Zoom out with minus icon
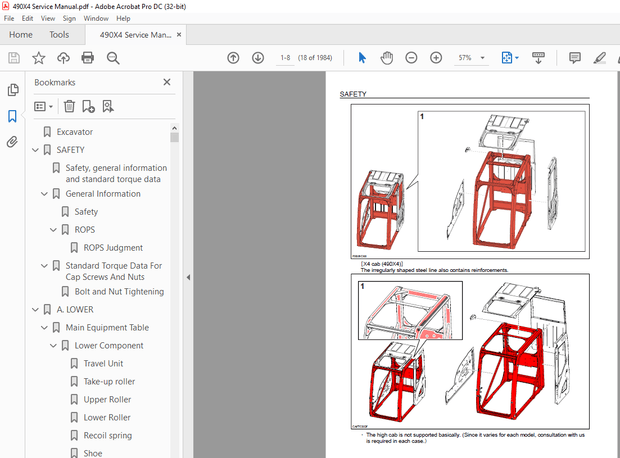 (411, 58)
